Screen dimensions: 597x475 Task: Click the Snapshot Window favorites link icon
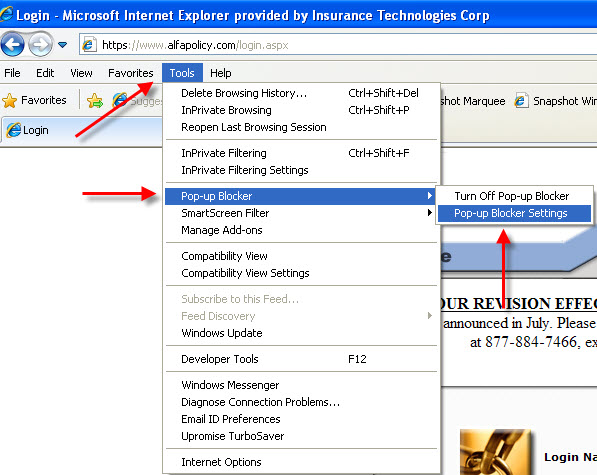(x=521, y=100)
